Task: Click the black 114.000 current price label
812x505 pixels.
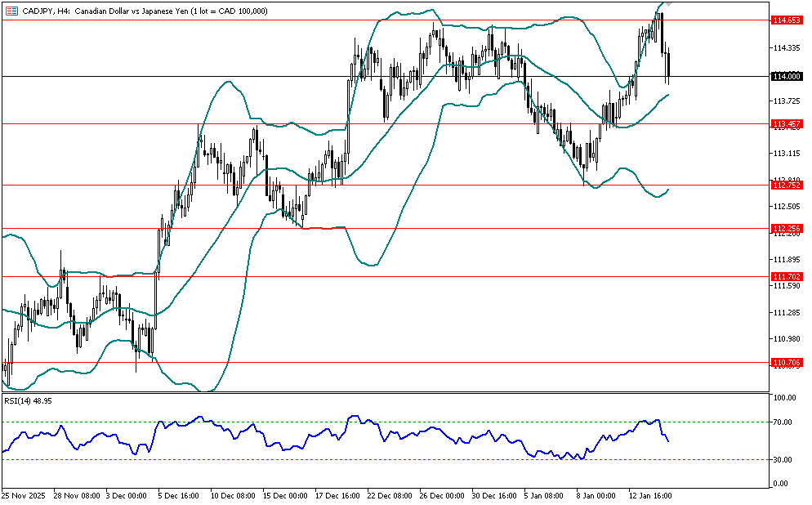Action: click(x=786, y=76)
